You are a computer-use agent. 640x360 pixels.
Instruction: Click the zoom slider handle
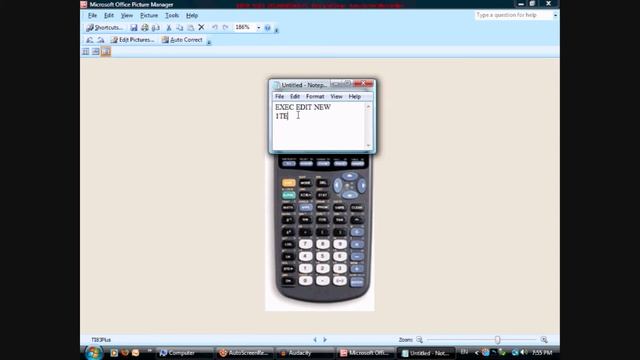[x=497, y=340]
